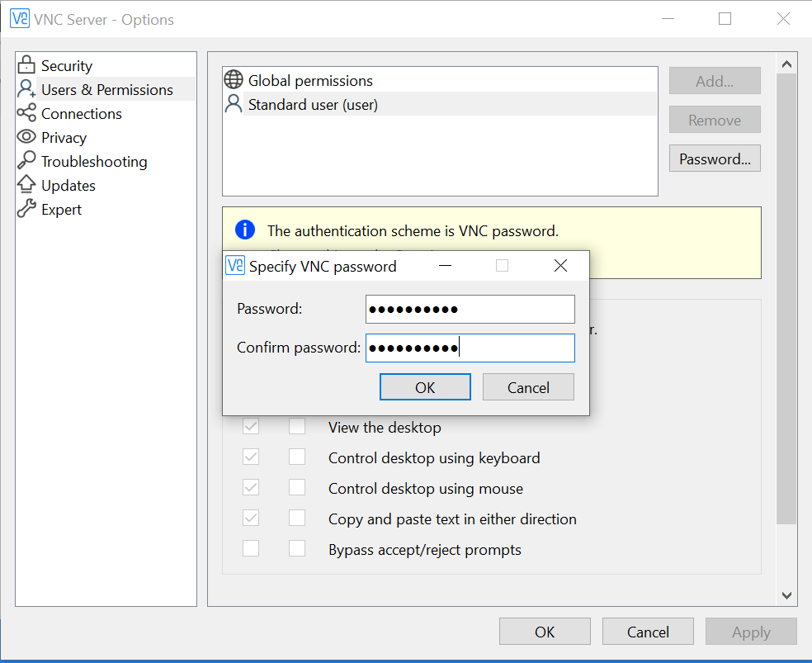Open the Password... button beside the user list
812x663 pixels.
pos(715,159)
